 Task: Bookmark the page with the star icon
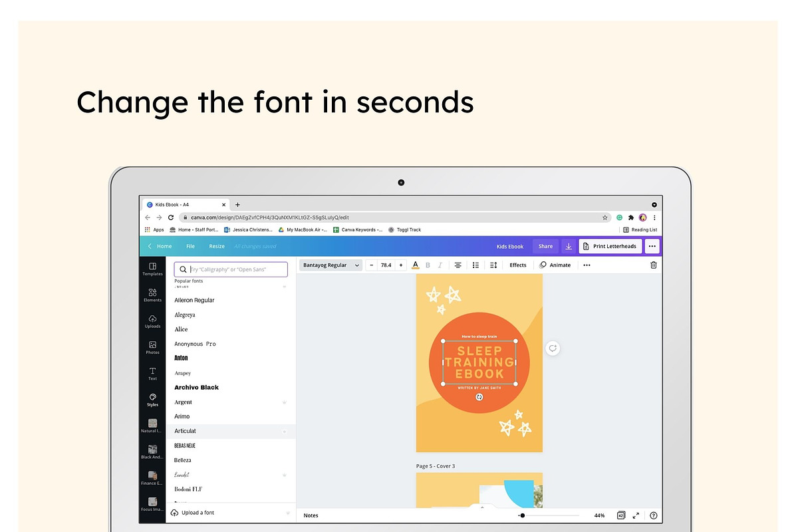tap(605, 217)
